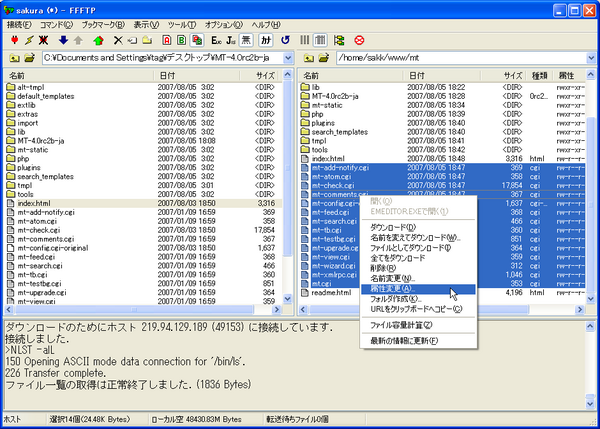Select JIS kanji code conversion
600x429 pixels.
point(231,40)
